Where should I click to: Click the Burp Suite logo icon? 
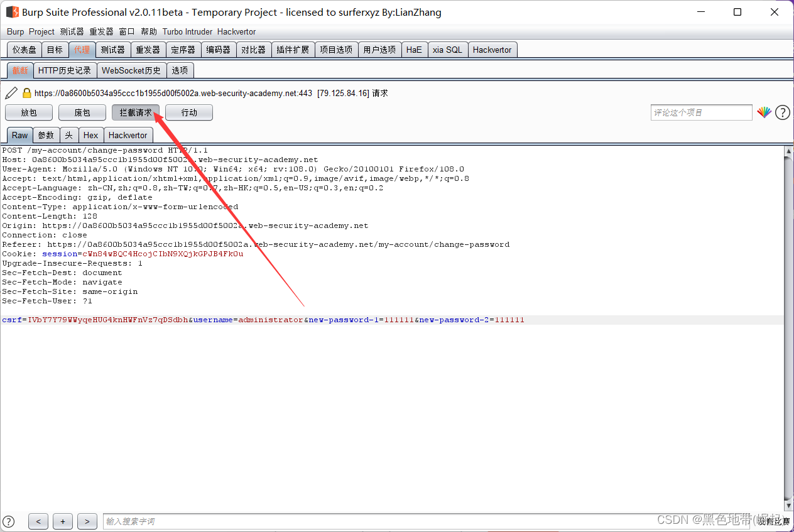(12, 12)
